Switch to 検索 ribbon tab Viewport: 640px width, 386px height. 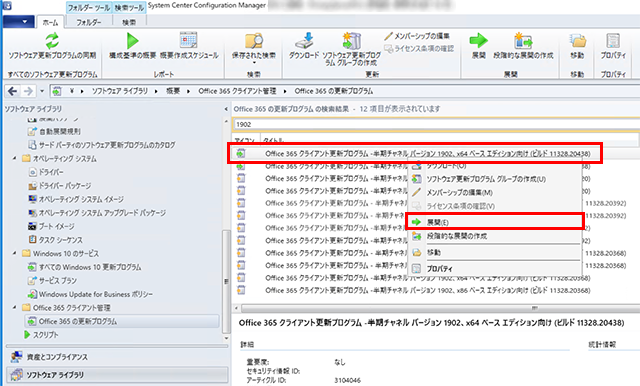click(x=129, y=22)
